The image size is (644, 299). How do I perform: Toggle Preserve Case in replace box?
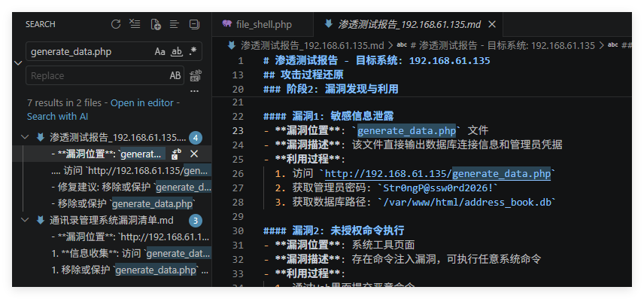point(175,75)
